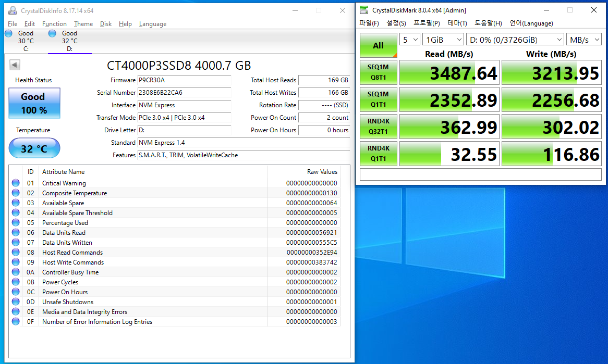
Task: Run the SEQ1M Q8T1 test button
Action: coord(379,72)
